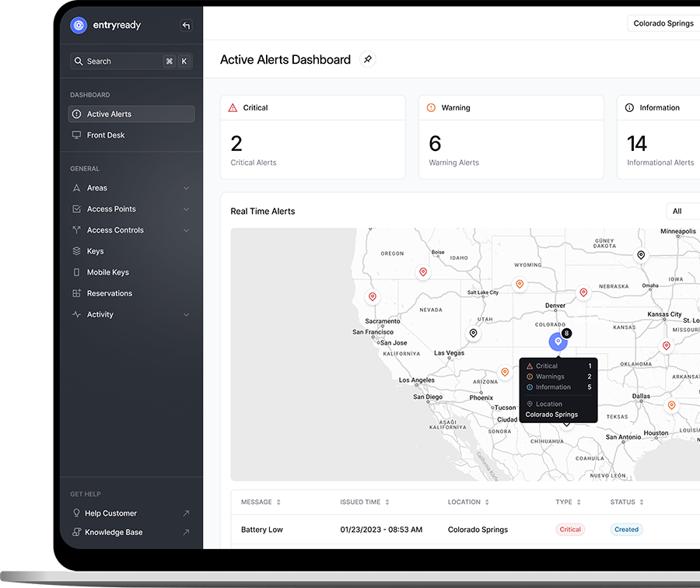
Task: Expand the Access Points section
Action: (x=186, y=209)
